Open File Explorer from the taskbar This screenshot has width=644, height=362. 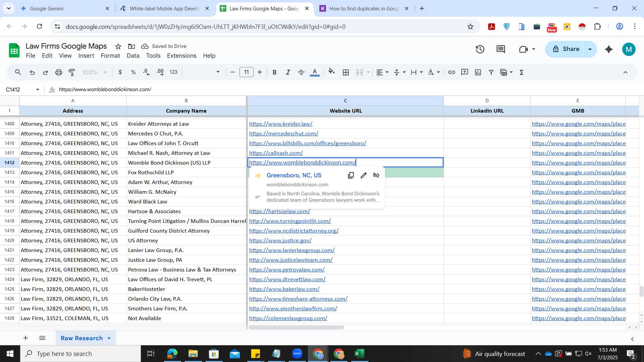tap(193, 354)
